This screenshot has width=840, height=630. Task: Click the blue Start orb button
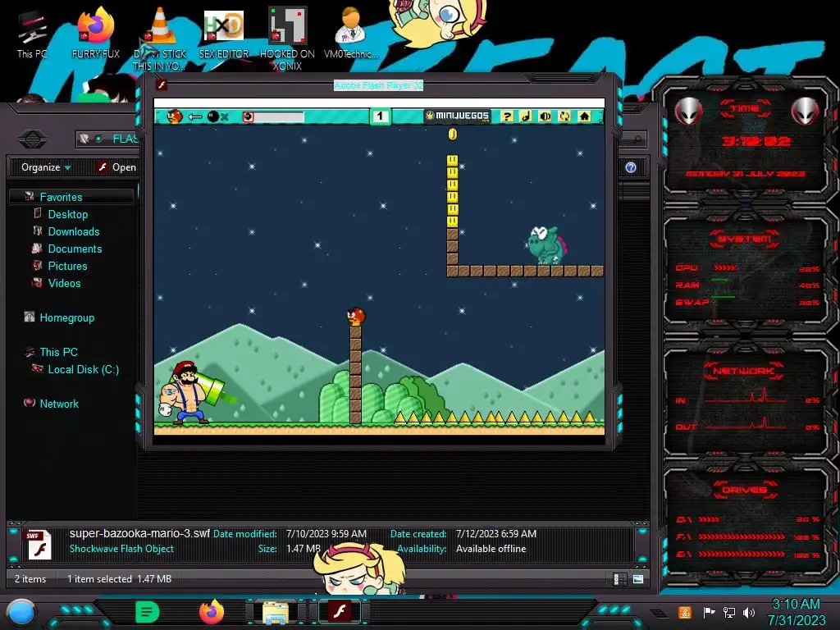point(21,613)
